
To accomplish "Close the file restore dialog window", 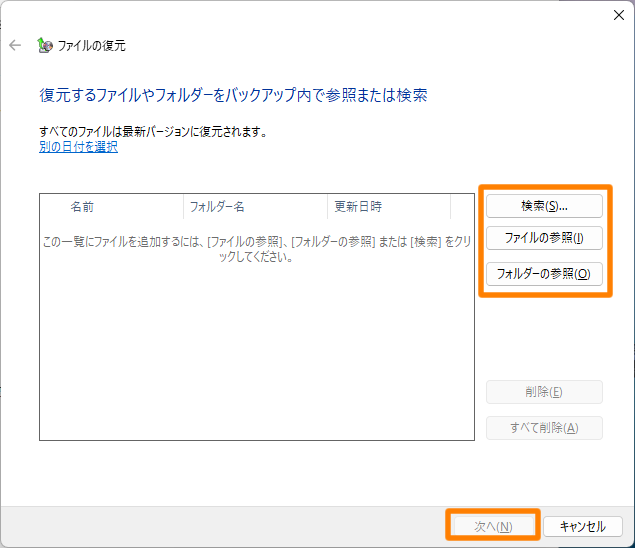I will pyautogui.click(x=618, y=14).
